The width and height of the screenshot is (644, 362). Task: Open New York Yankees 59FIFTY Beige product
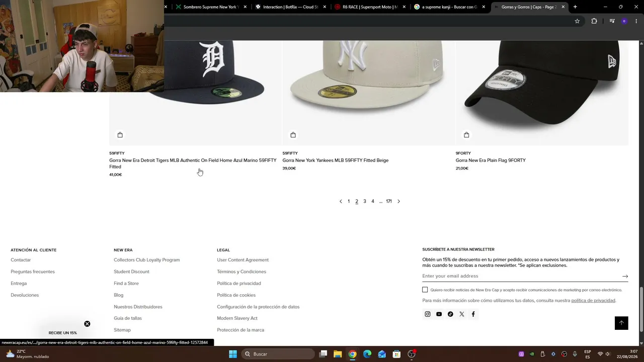click(336, 160)
